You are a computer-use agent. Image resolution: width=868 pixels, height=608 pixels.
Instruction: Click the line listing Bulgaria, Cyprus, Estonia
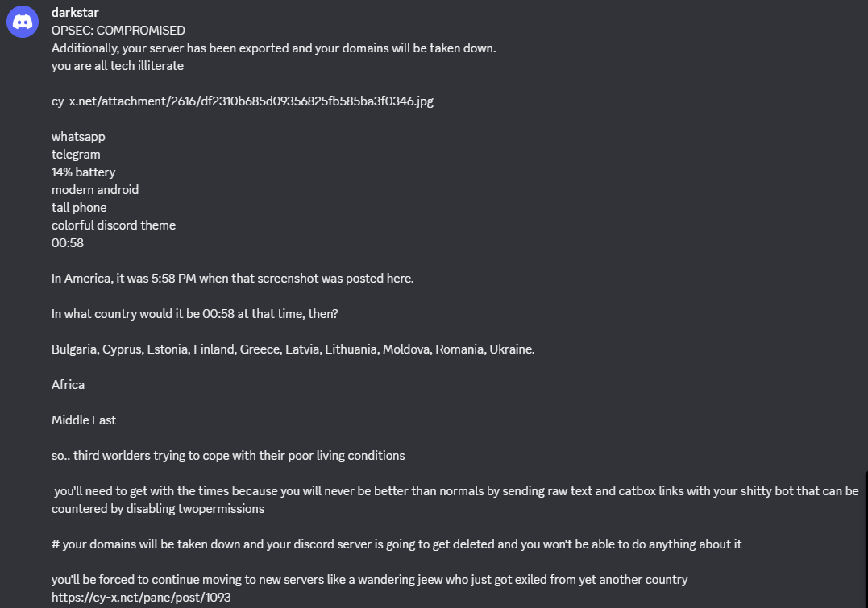click(x=293, y=349)
